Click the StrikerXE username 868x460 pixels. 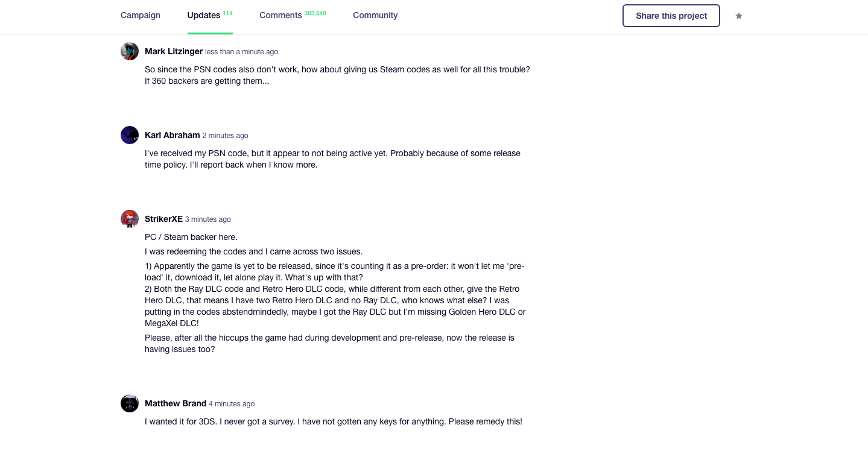(x=163, y=219)
